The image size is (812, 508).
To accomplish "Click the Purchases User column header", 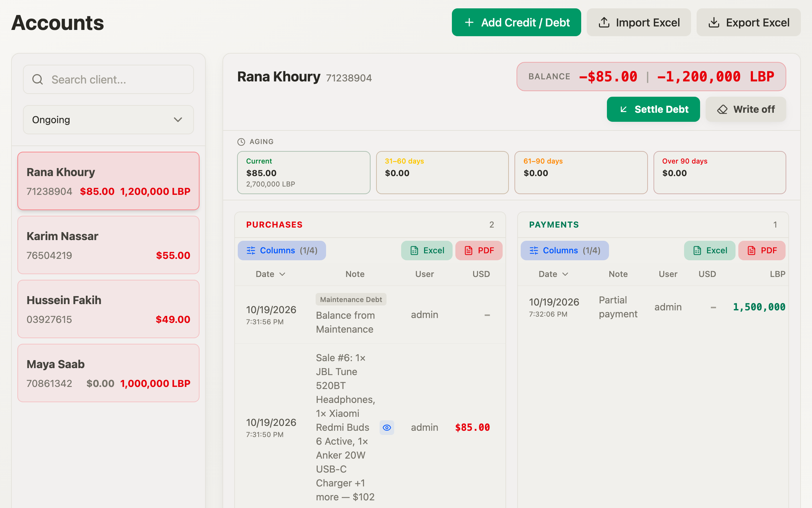I will tap(424, 274).
